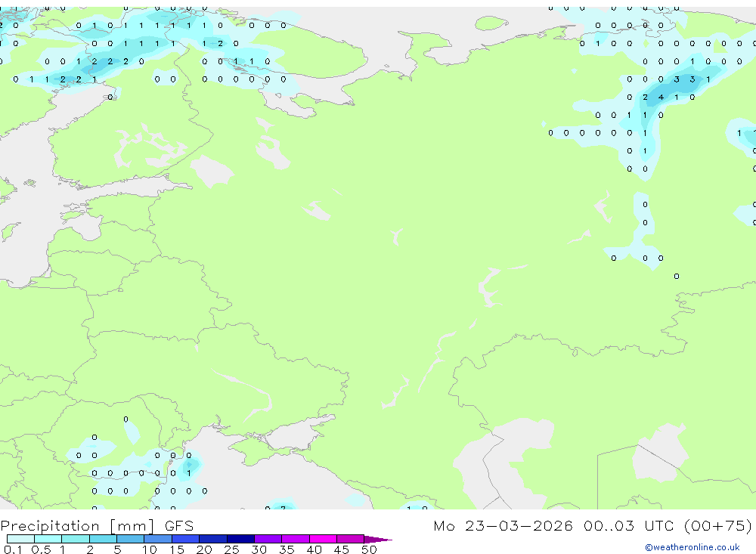Viewport: 756px width, 554px height.
Task: Click the '25' legend scale label
Action: (231, 549)
